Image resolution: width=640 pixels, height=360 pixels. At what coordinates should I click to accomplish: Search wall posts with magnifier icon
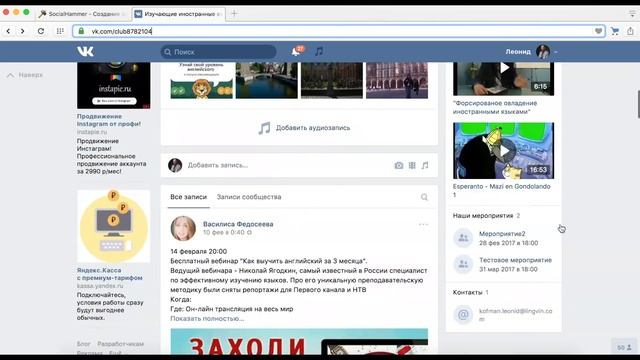(424, 197)
